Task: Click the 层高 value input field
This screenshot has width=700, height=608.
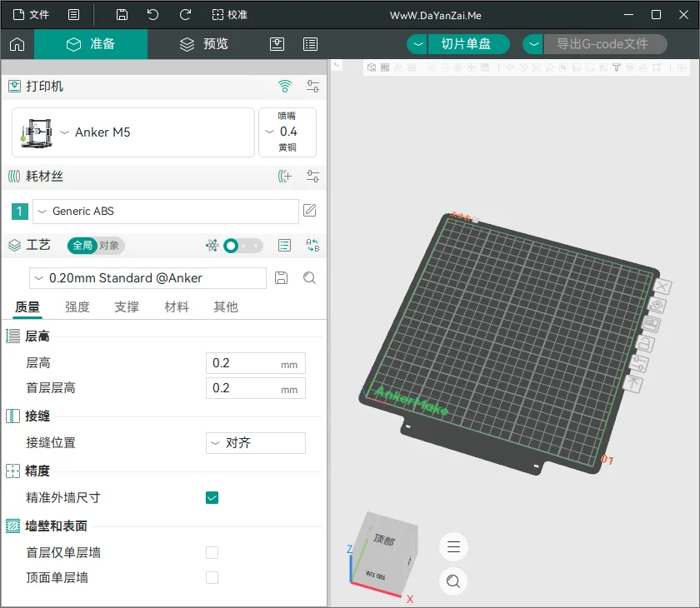Action: pos(256,363)
